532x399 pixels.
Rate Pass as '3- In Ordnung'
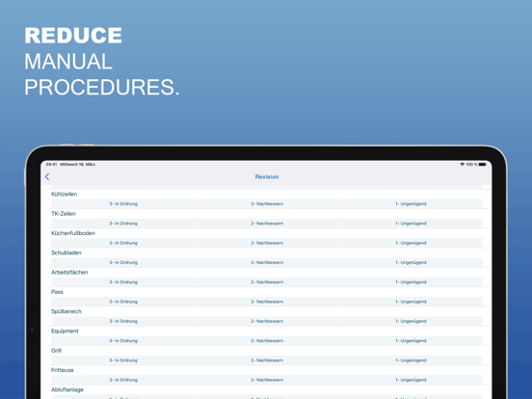pos(123,302)
